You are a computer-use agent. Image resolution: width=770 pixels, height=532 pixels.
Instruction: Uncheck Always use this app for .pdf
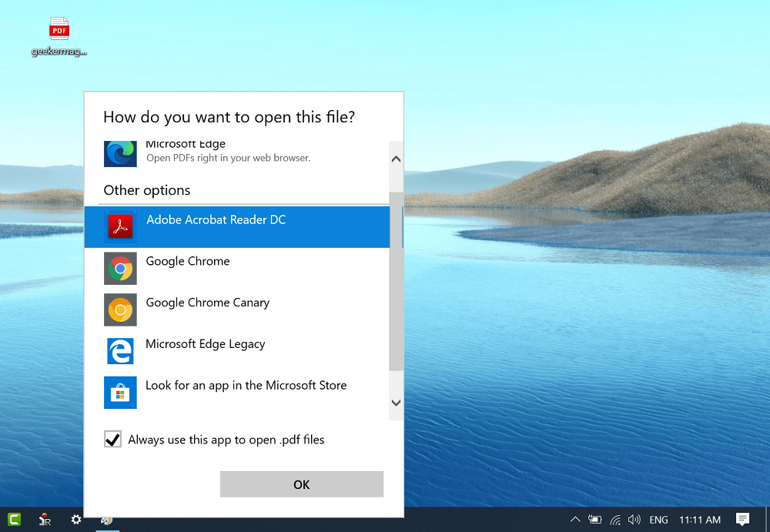click(x=113, y=439)
